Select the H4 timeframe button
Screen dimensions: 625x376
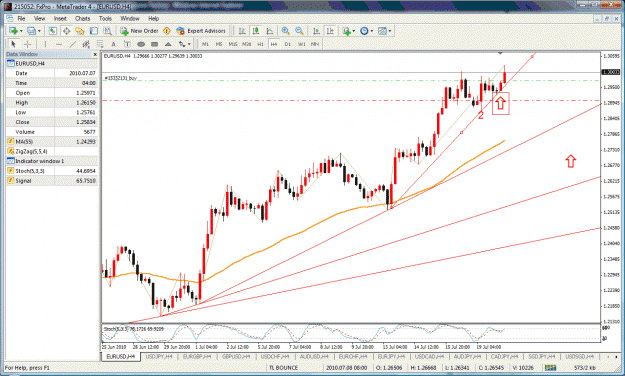(x=274, y=44)
